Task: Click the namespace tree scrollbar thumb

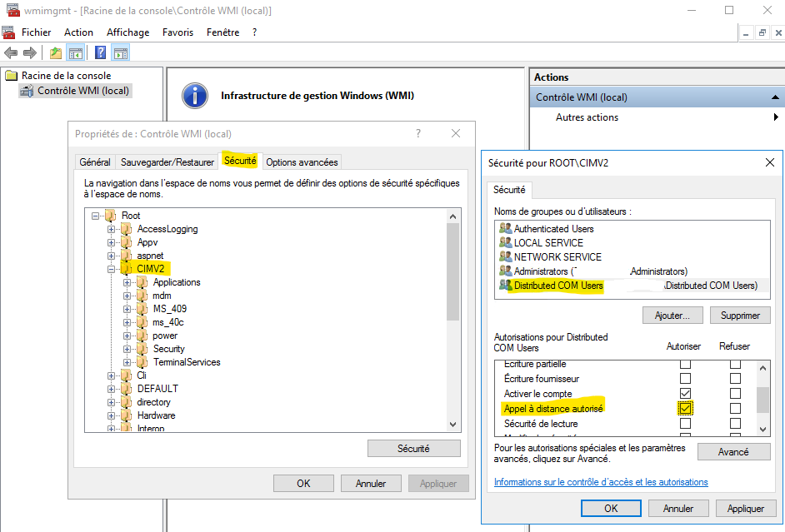Action: (x=452, y=271)
